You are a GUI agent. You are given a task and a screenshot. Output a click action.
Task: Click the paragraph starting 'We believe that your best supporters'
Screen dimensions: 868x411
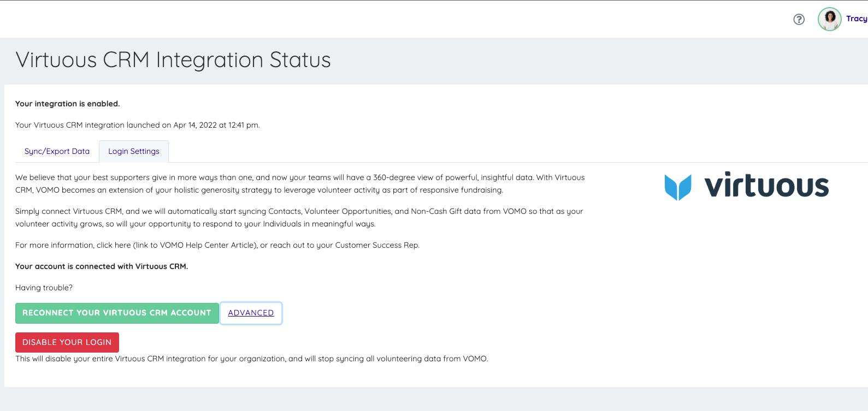[x=300, y=183]
